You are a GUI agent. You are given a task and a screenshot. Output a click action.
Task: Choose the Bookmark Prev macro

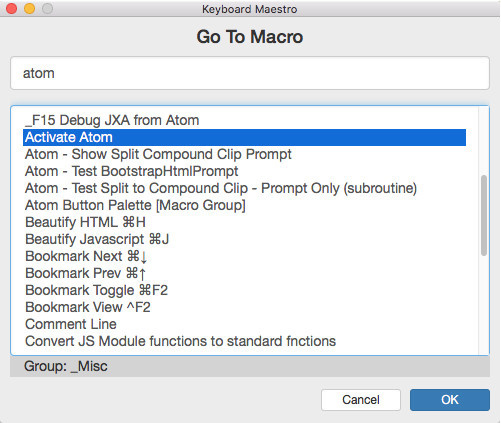tap(244, 273)
